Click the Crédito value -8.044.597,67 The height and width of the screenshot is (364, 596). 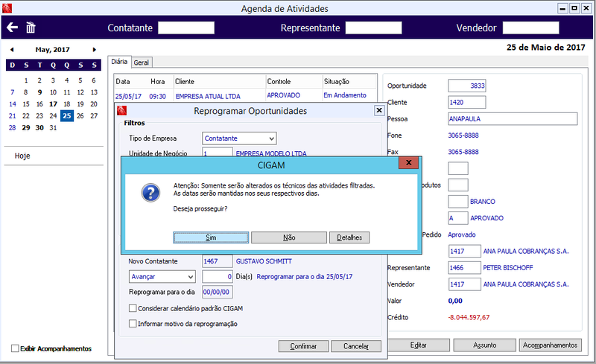469,317
